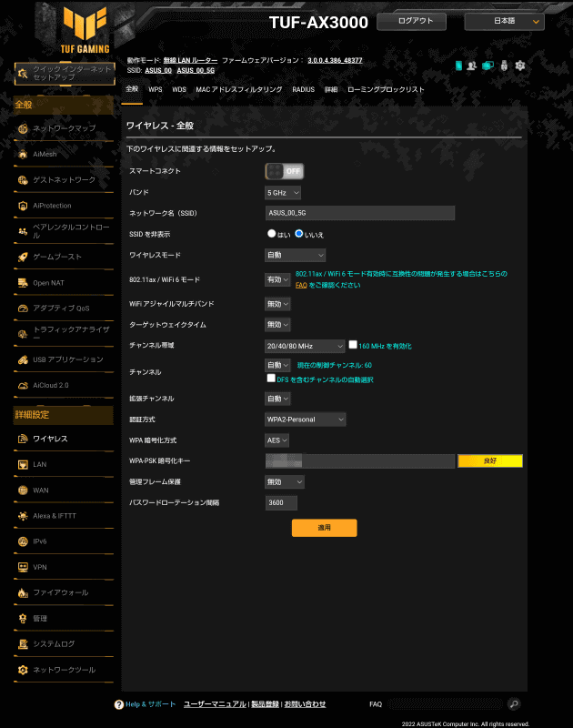
Task: Select ワイヤレス under 詳細設定
Action: tap(64, 439)
